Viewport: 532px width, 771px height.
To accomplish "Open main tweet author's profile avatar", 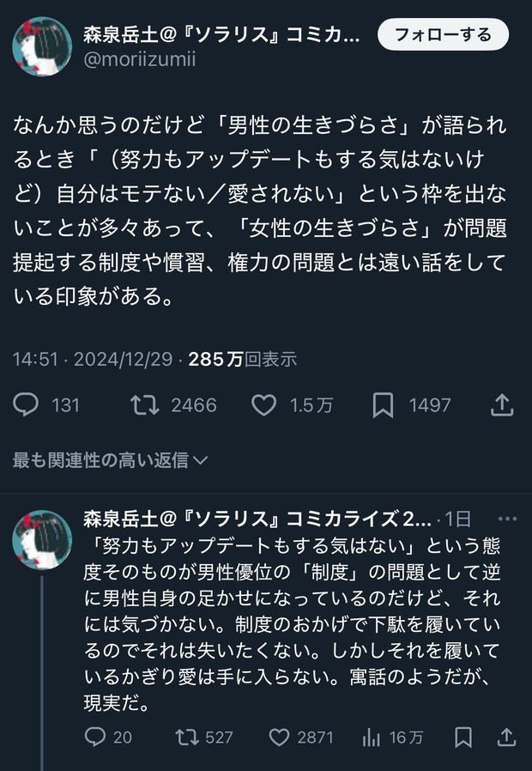I will [41, 46].
